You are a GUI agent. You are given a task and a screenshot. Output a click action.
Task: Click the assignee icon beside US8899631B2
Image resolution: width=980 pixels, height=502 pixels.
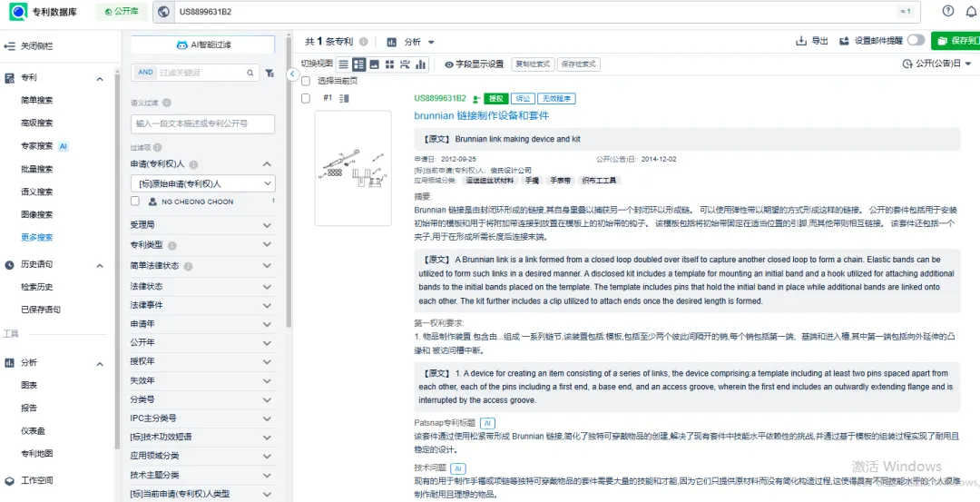pos(477,99)
